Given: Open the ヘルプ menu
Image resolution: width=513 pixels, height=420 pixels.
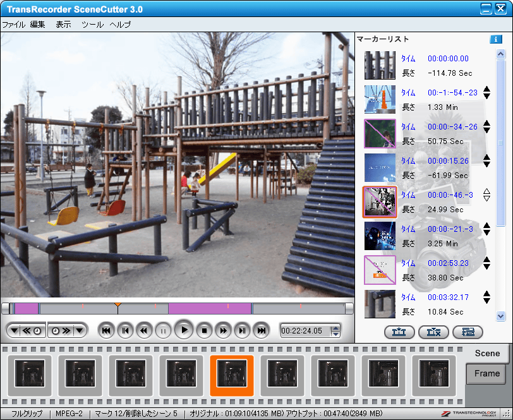Looking at the screenshot, I should coord(120,25).
